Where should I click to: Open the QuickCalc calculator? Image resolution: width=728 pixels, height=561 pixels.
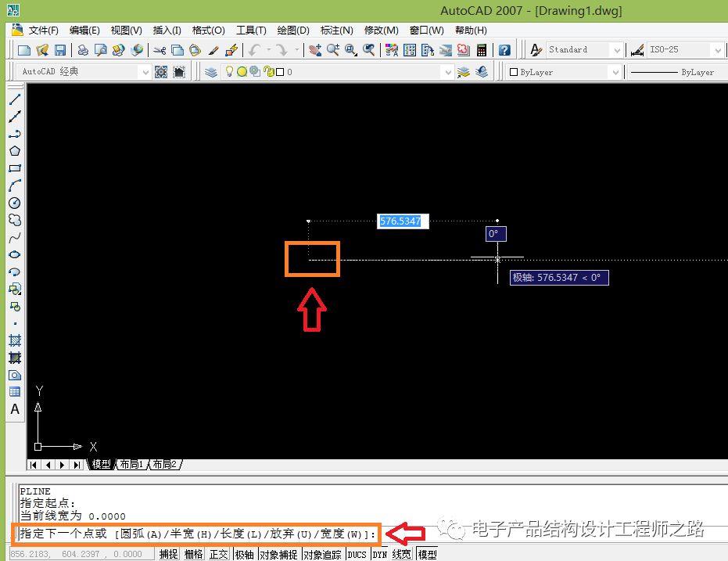482,50
